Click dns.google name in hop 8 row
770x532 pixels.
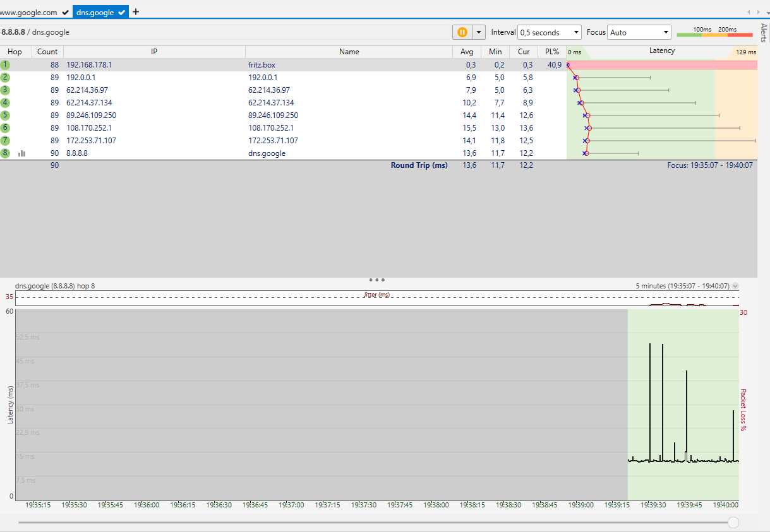[x=267, y=153]
